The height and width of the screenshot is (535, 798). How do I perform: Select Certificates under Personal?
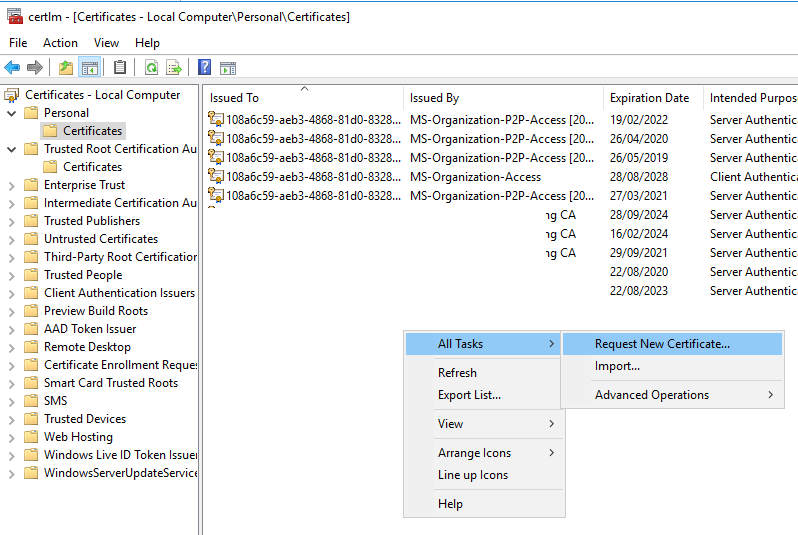tap(92, 131)
